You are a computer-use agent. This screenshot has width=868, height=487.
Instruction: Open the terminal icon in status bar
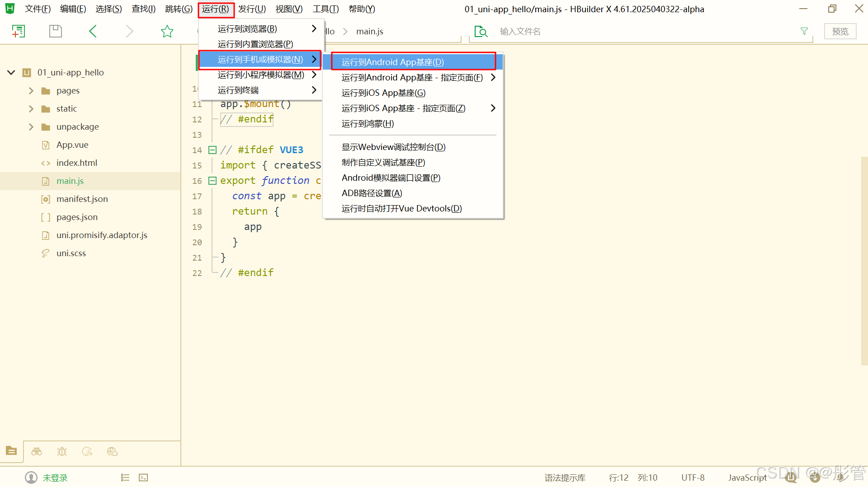(x=143, y=478)
